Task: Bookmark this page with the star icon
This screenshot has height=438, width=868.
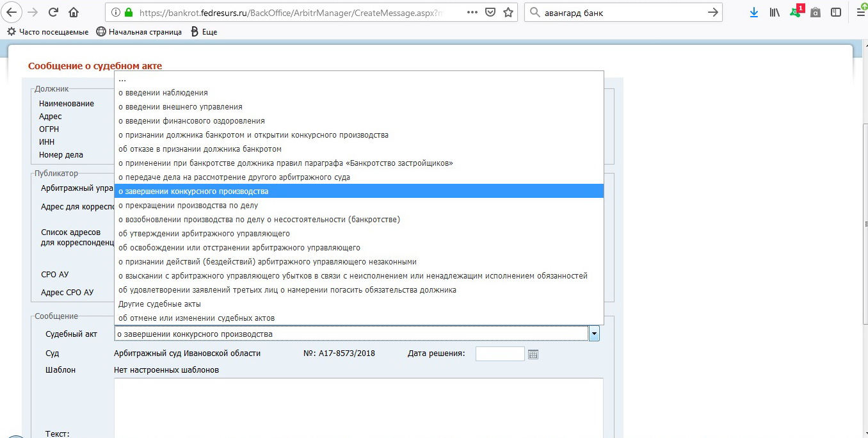Action: coord(508,12)
